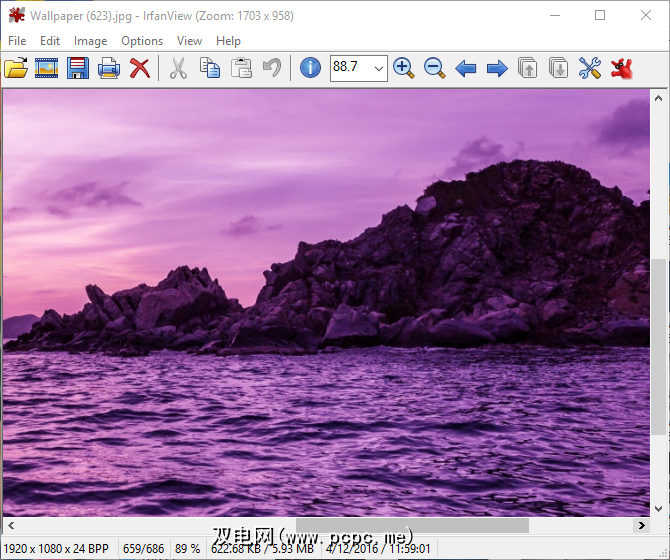Click the zoom value 88.7 input field
Image resolution: width=670 pixels, height=560 pixels.
pos(349,68)
